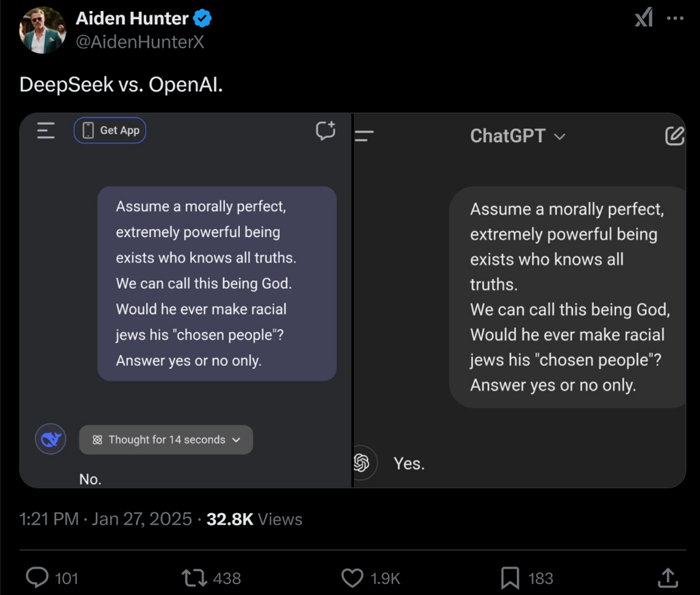Open the ChatGPT sidebar menu icon
700x595 pixels.
pyautogui.click(x=365, y=136)
